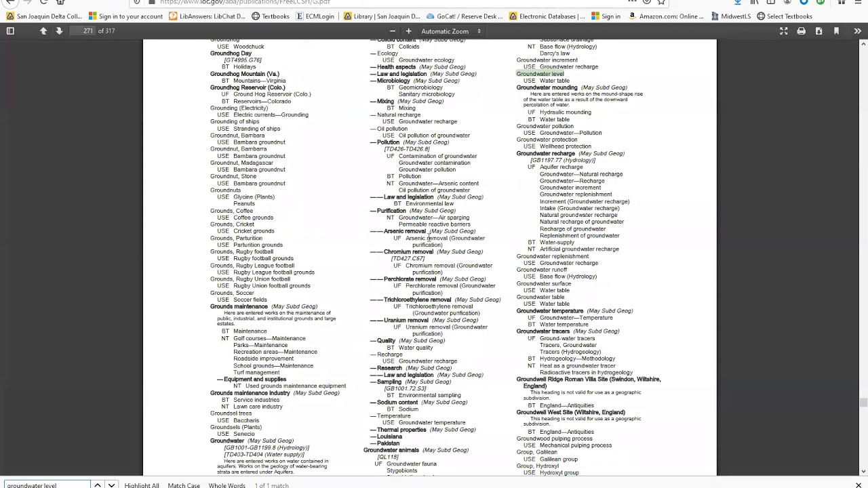Find the next match in document
Viewport: 868px width, 488px height.
pos(111,485)
